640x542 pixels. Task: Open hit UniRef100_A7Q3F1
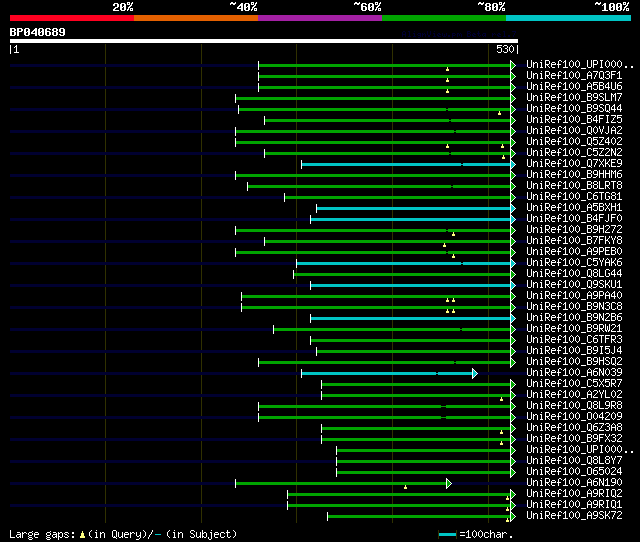tap(574, 76)
